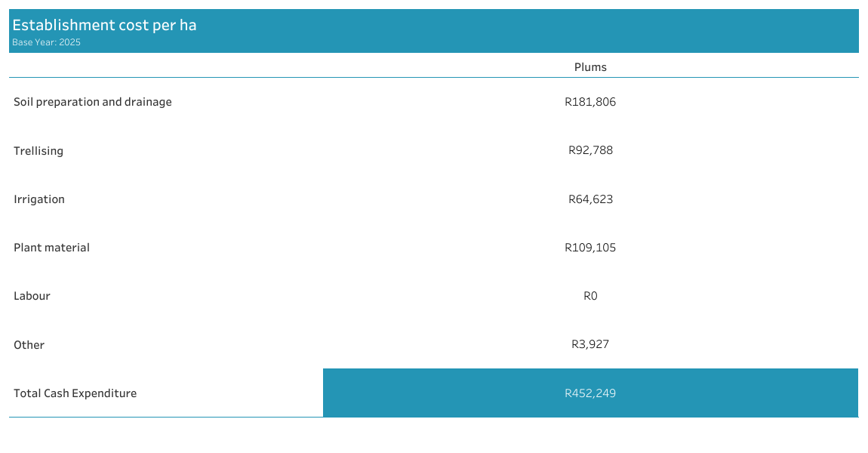
Task: Select the Trellising row label
Action: point(38,151)
